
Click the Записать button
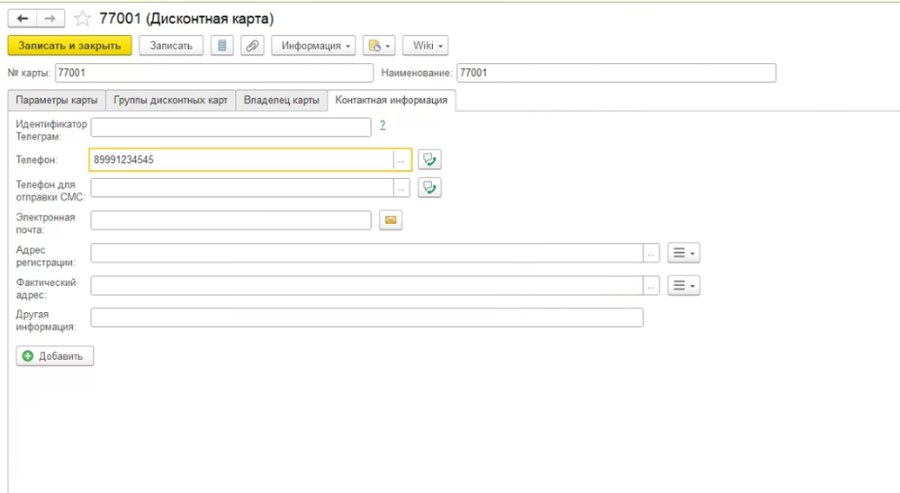[x=171, y=45]
